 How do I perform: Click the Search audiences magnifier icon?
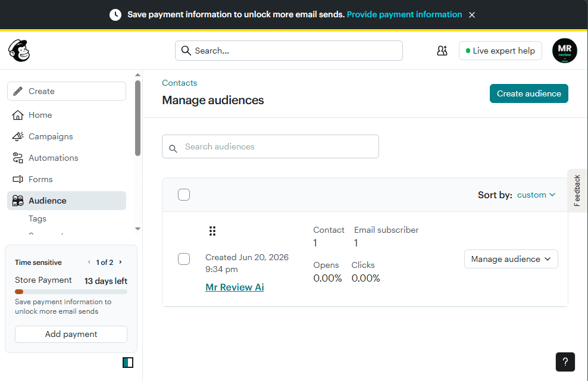click(173, 148)
